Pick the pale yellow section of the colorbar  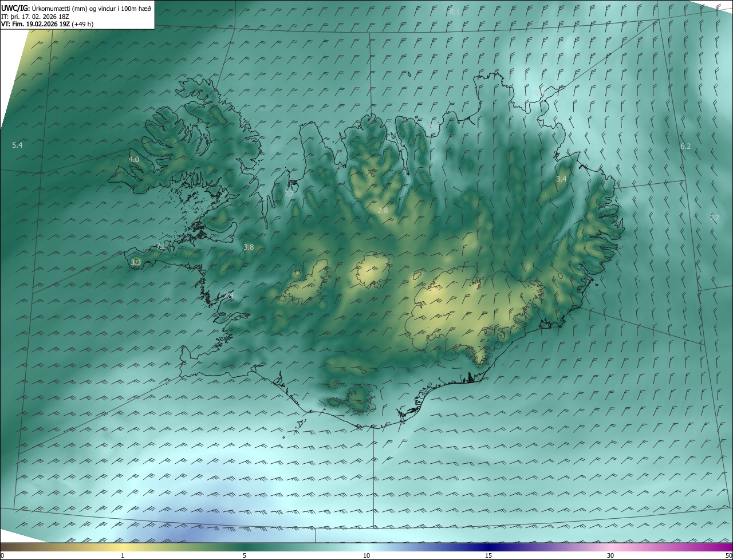(123, 547)
